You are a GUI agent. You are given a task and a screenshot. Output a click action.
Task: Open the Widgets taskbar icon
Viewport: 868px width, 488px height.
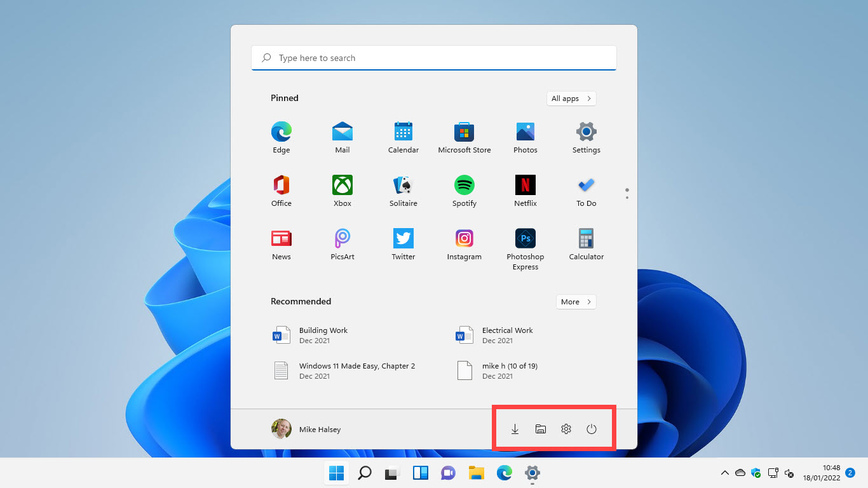[421, 473]
